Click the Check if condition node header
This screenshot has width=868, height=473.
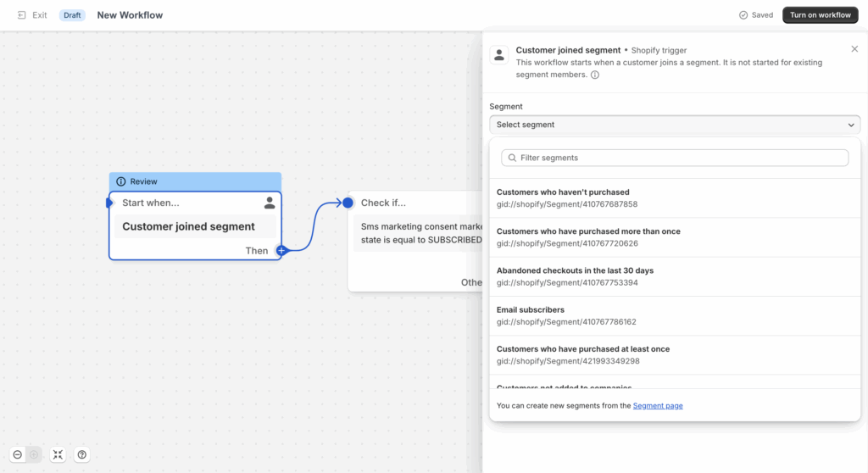click(383, 203)
